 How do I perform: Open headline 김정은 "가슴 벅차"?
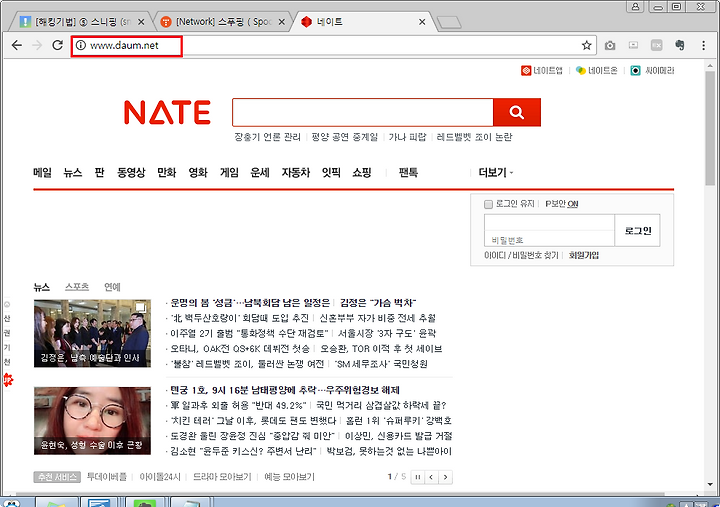click(x=378, y=303)
